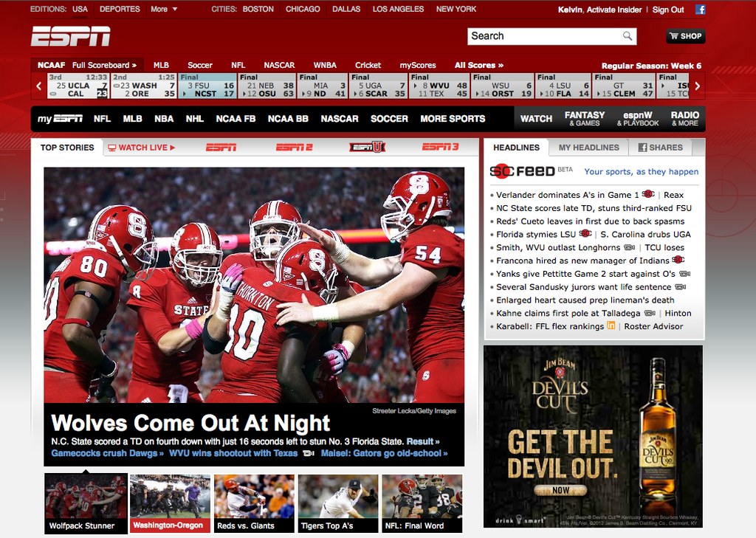Focus the Search input field
Image resolution: width=756 pixels, height=538 pixels.
click(x=551, y=36)
